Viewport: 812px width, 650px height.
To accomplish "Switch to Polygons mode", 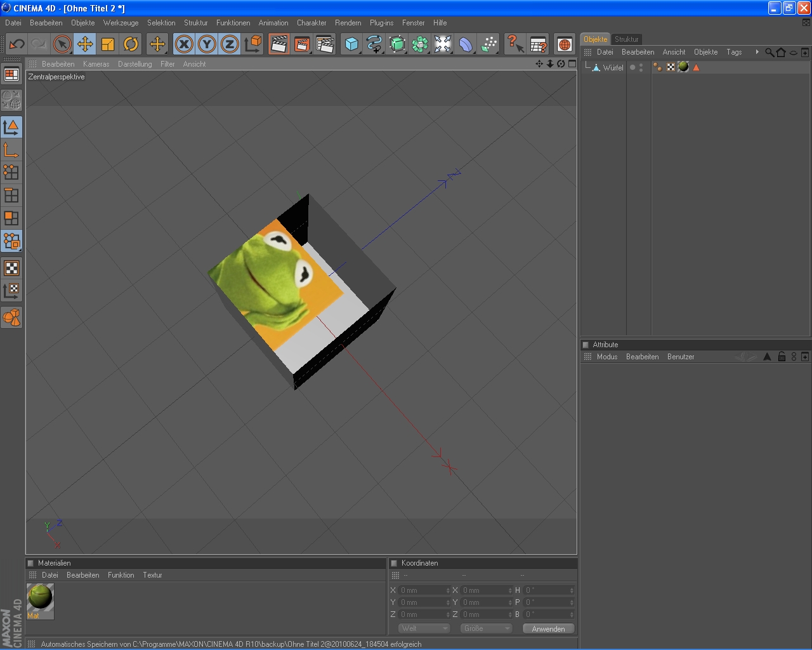I will point(11,218).
